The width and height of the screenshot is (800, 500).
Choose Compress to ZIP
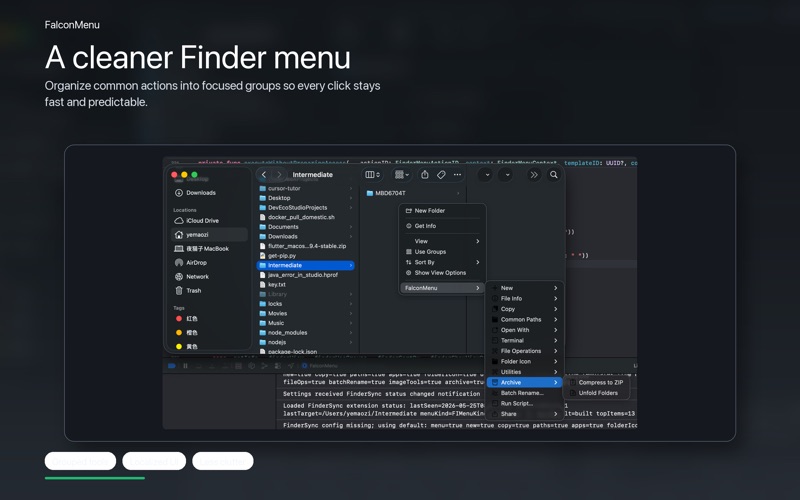click(597, 383)
